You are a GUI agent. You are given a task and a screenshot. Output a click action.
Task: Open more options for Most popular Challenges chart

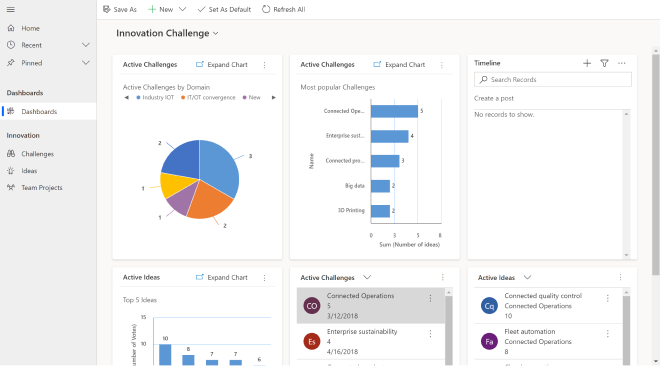442,65
